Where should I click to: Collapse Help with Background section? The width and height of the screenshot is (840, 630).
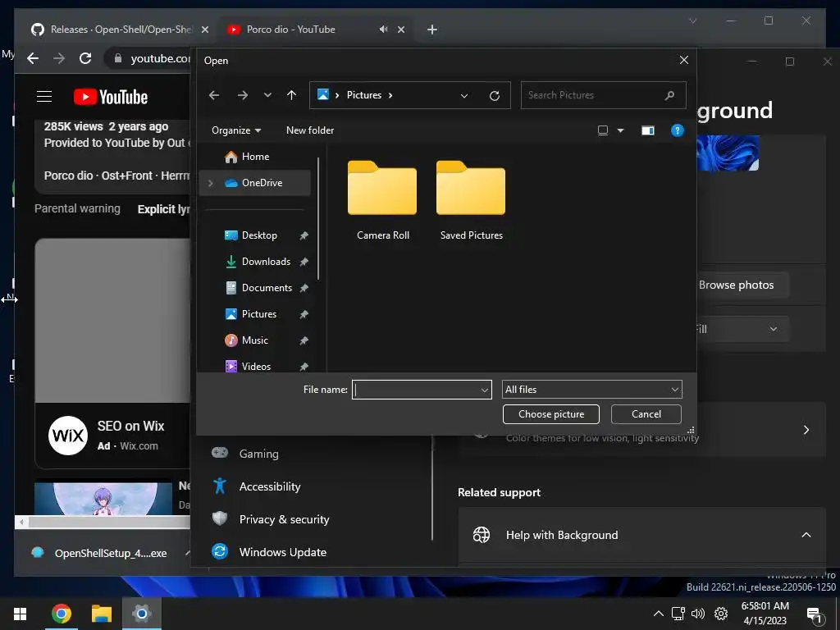tap(806, 535)
